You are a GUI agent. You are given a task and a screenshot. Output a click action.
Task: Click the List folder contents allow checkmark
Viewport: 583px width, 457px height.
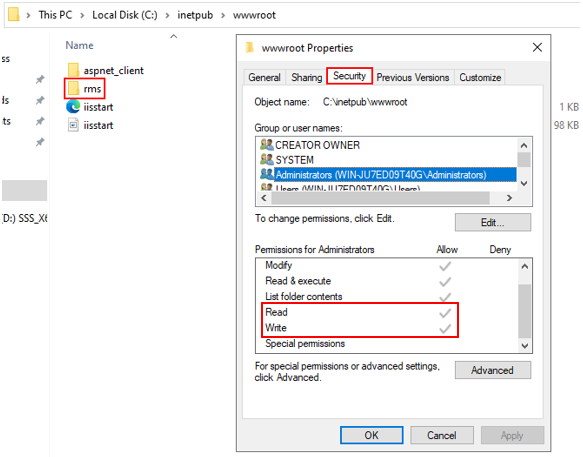tap(445, 297)
